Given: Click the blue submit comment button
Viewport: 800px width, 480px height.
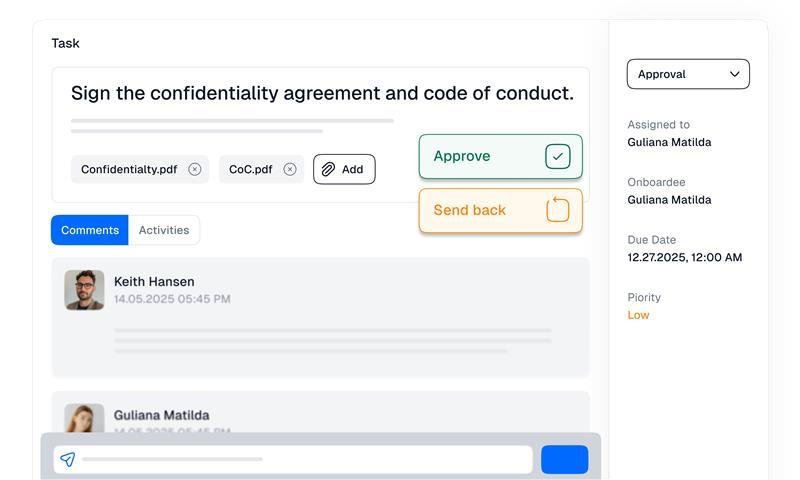Looking at the screenshot, I should pyautogui.click(x=564, y=459).
